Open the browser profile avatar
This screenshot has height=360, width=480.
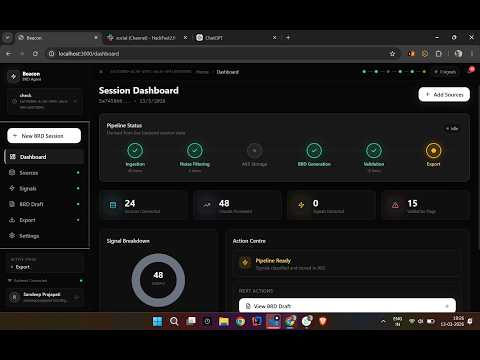coord(458,53)
